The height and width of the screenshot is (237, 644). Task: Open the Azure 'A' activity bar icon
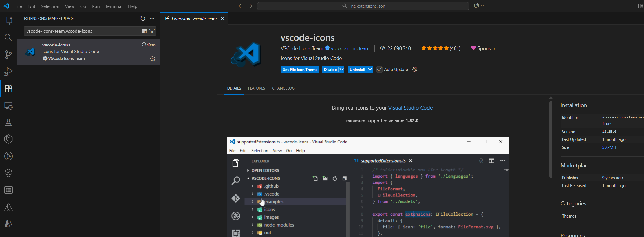(8, 224)
